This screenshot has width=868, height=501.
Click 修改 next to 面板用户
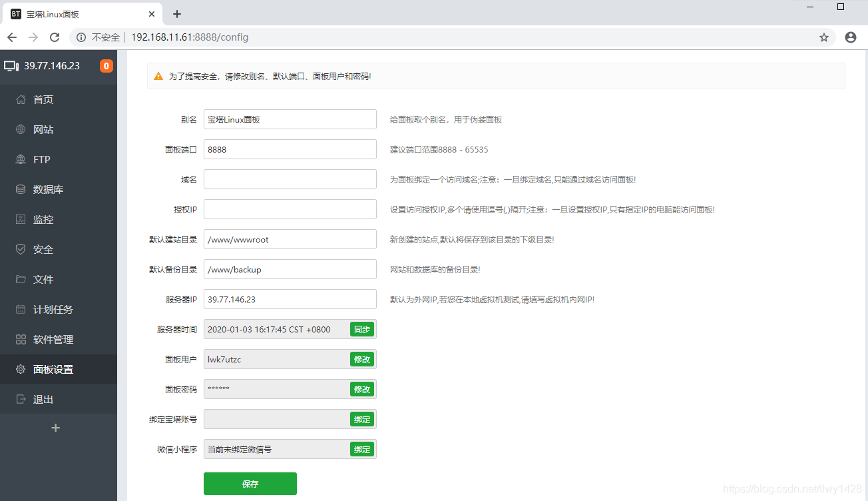(362, 359)
